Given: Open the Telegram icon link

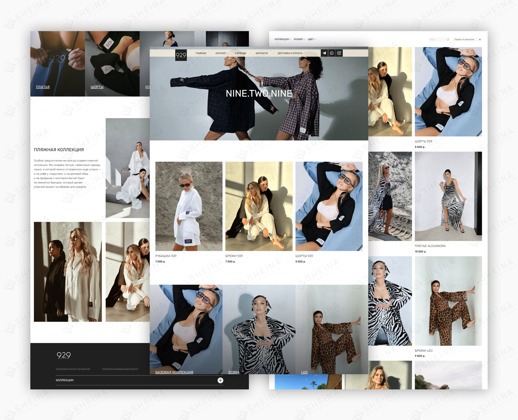Looking at the screenshot, I should (x=324, y=53).
